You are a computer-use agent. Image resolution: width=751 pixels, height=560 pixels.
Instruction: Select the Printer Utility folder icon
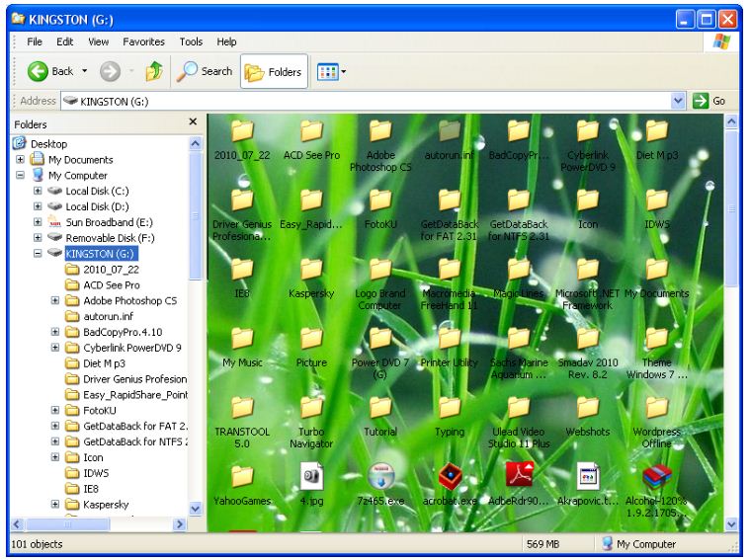450,339
